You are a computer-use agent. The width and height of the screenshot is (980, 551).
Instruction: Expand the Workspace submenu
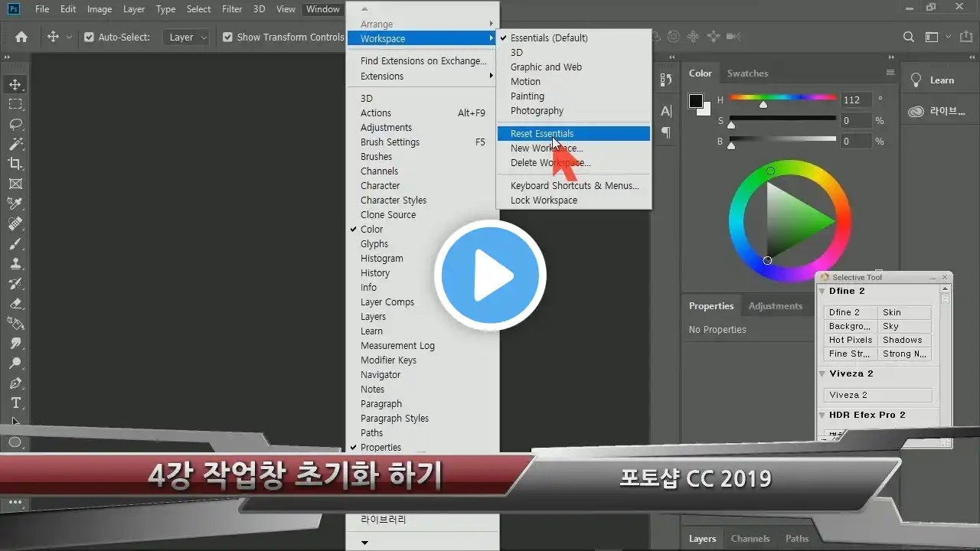423,38
